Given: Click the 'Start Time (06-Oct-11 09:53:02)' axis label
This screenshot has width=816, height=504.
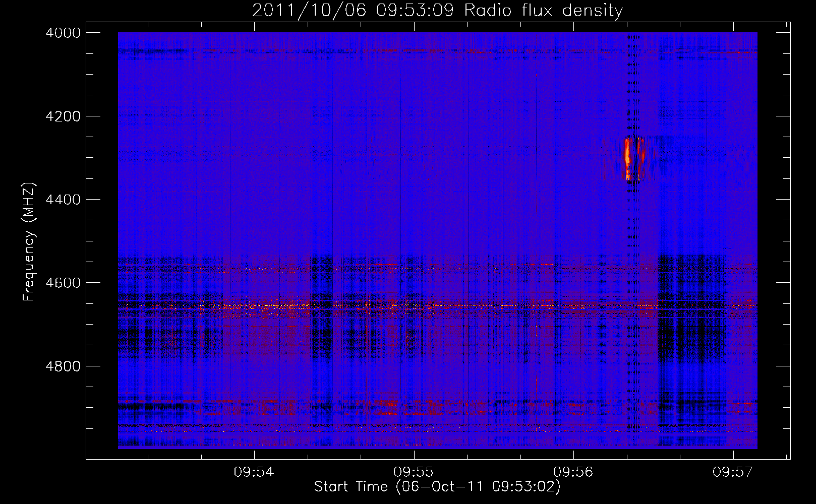Looking at the screenshot, I should point(437,487).
